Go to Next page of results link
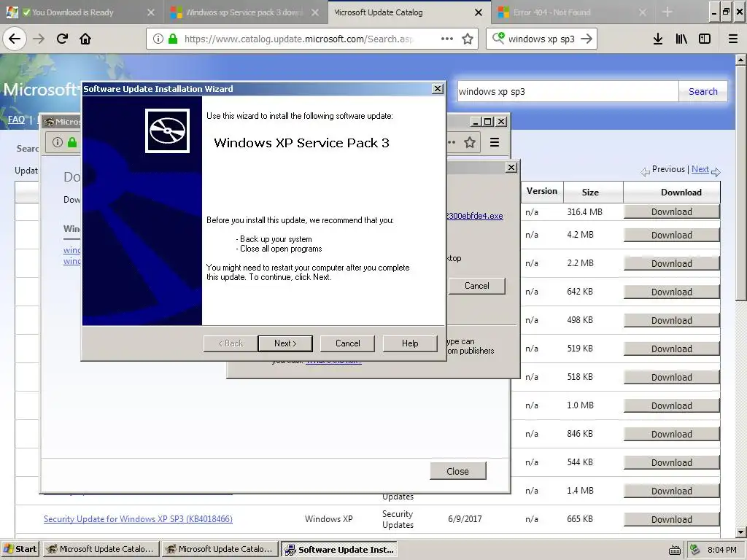Image resolution: width=747 pixels, height=560 pixels. [x=700, y=169]
